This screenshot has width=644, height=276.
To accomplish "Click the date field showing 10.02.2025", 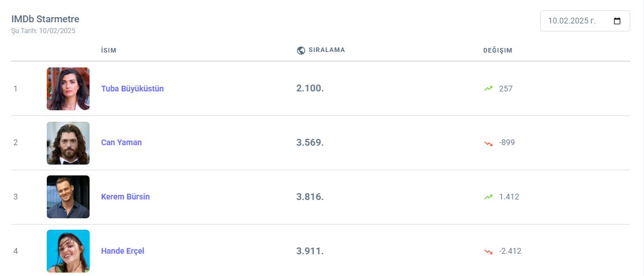I will click(572, 21).
